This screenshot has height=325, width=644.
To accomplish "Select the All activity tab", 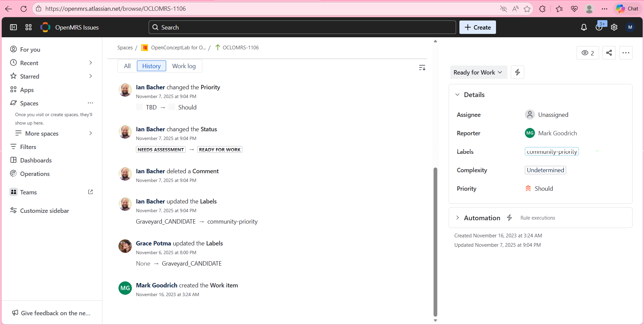I will pos(127,66).
